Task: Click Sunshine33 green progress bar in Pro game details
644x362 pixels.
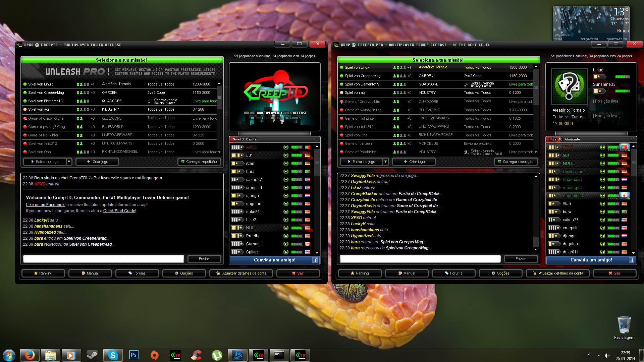Action: click(x=623, y=91)
